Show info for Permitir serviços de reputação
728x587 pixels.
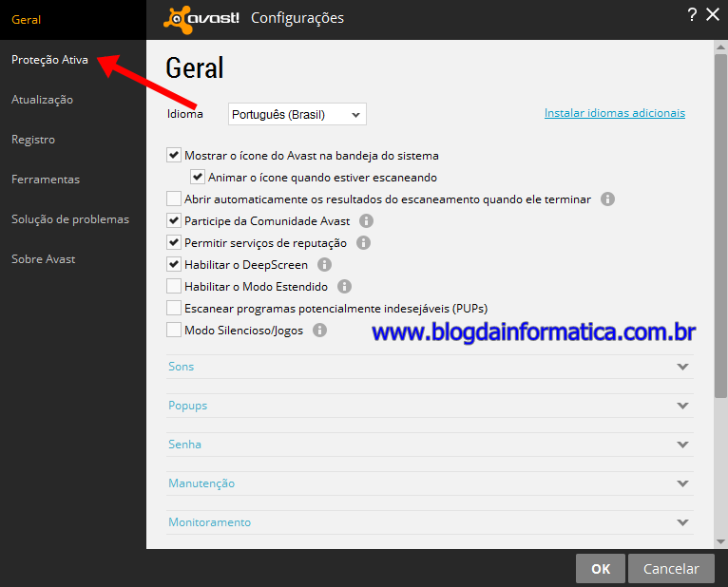pyautogui.click(x=363, y=243)
